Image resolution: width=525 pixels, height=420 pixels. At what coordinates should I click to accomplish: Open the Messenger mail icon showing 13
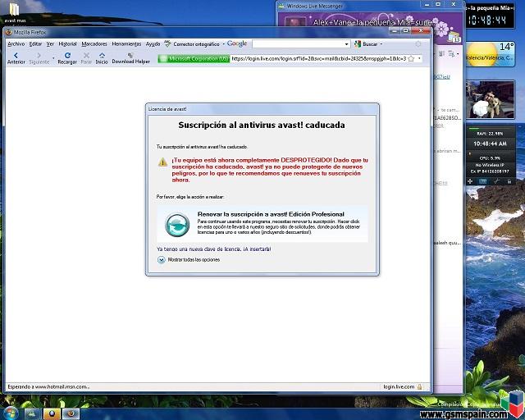[454, 37]
